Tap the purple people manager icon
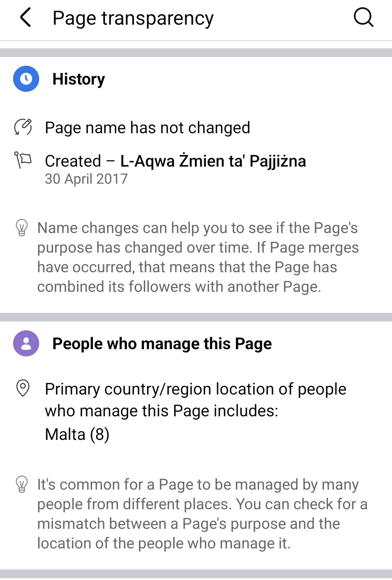Image resolution: width=392 pixels, height=580 pixels. 26,343
